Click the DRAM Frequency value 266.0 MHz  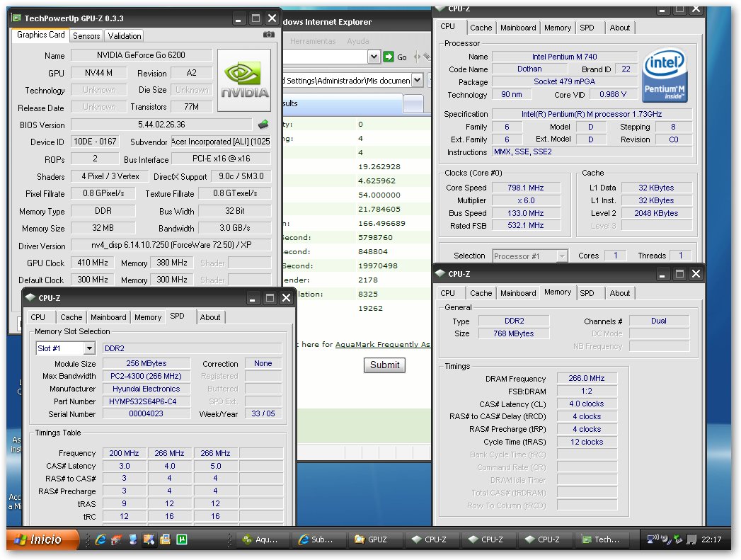[x=587, y=378]
